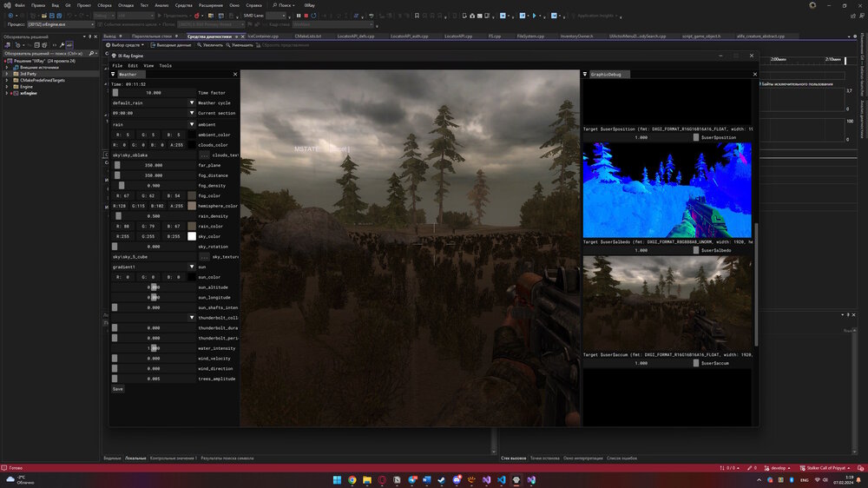This screenshot has width=868, height=488.
Task: Click the sky\sky_oblaka clouds texture field
Action: pyautogui.click(x=154, y=155)
